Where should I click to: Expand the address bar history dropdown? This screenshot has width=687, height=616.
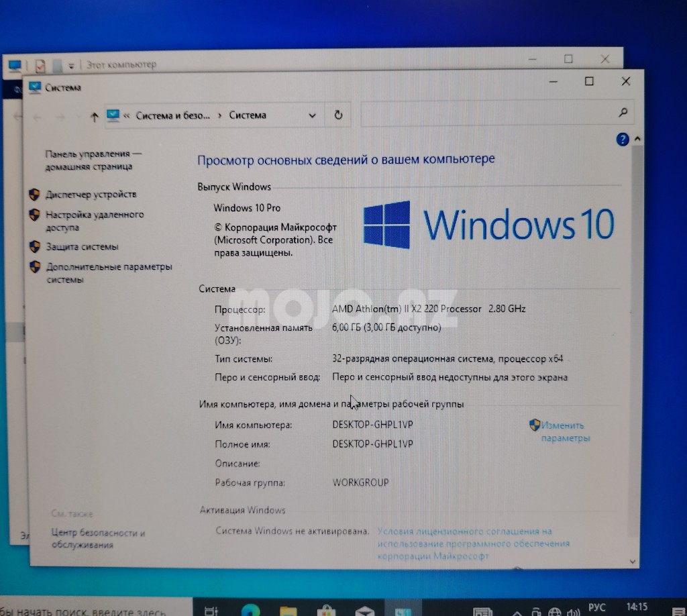[x=312, y=115]
